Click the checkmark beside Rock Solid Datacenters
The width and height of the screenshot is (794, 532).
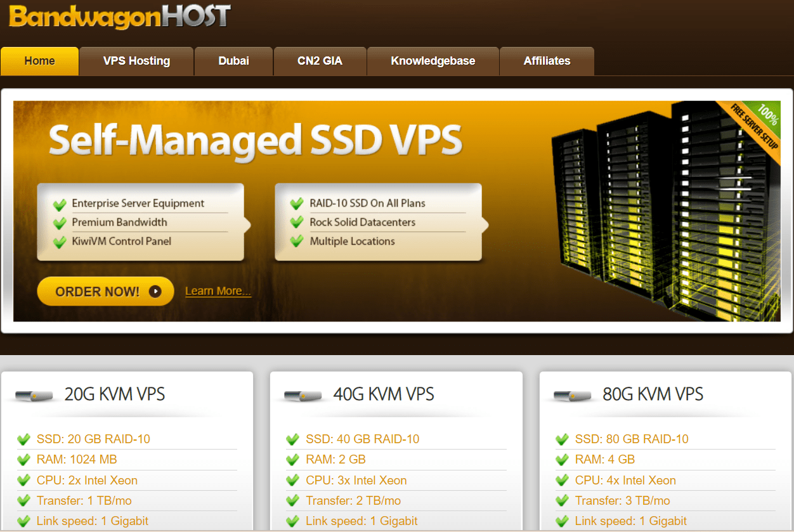click(297, 223)
